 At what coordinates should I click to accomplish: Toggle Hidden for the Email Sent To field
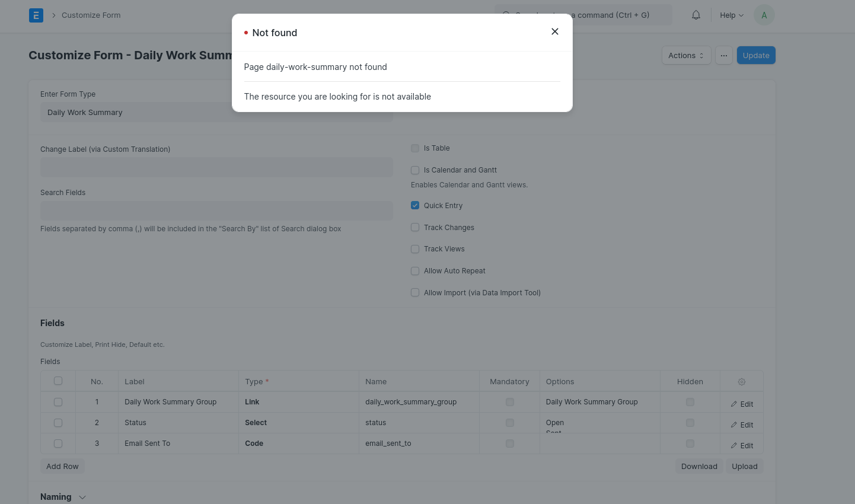pyautogui.click(x=690, y=444)
